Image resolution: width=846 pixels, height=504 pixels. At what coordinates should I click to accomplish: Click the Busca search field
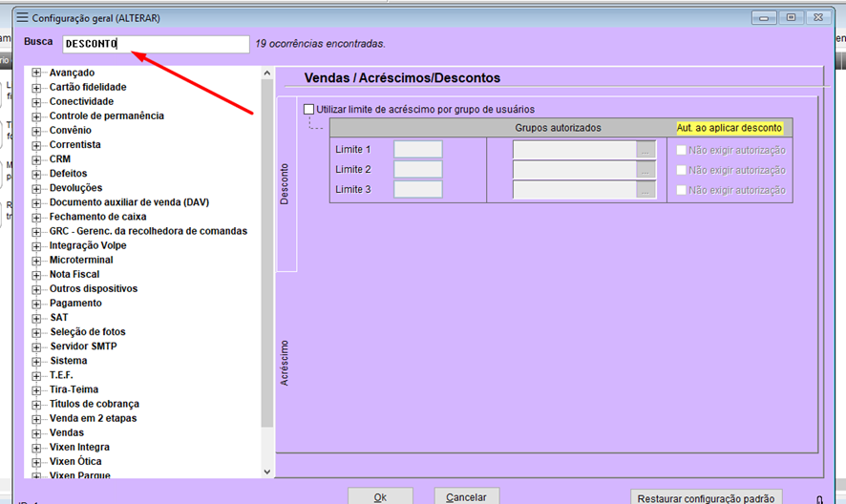[x=155, y=44]
